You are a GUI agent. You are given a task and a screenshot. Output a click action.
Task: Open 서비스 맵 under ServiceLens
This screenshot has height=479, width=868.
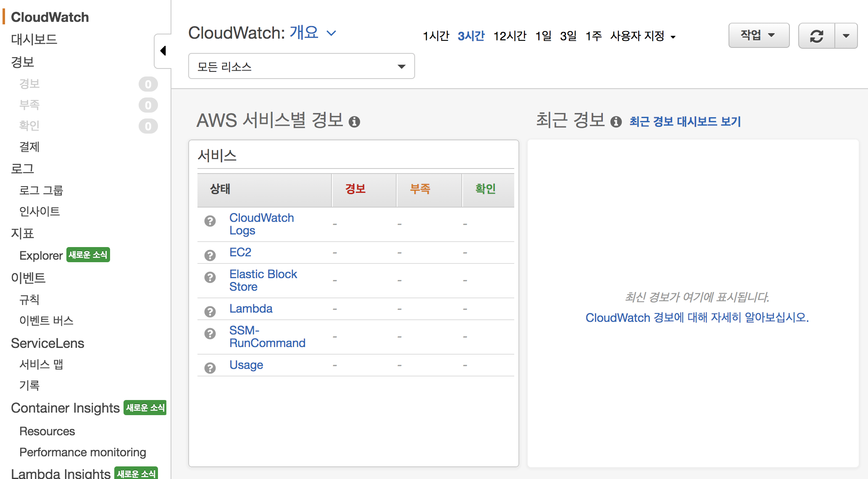[x=41, y=364]
